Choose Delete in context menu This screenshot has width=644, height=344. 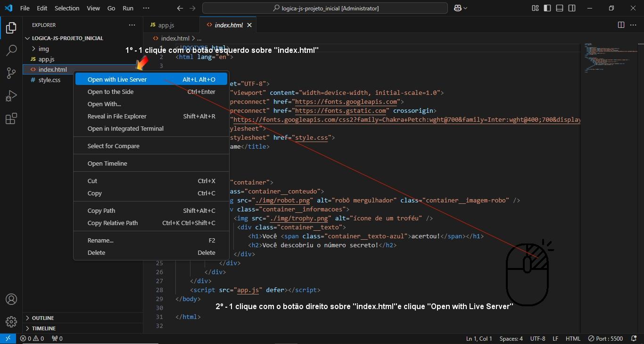point(151,252)
